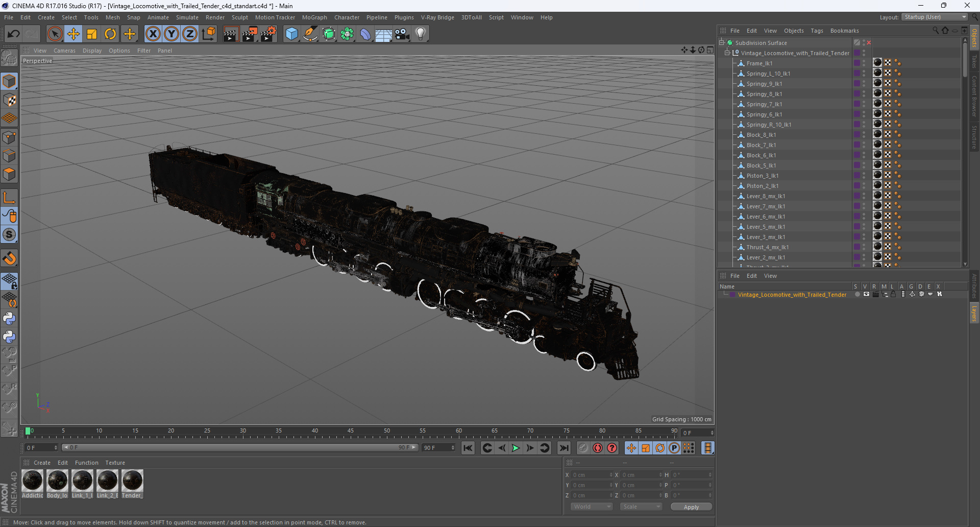Toggle Z axis lock
The width and height of the screenshot is (980, 527).
coord(190,34)
